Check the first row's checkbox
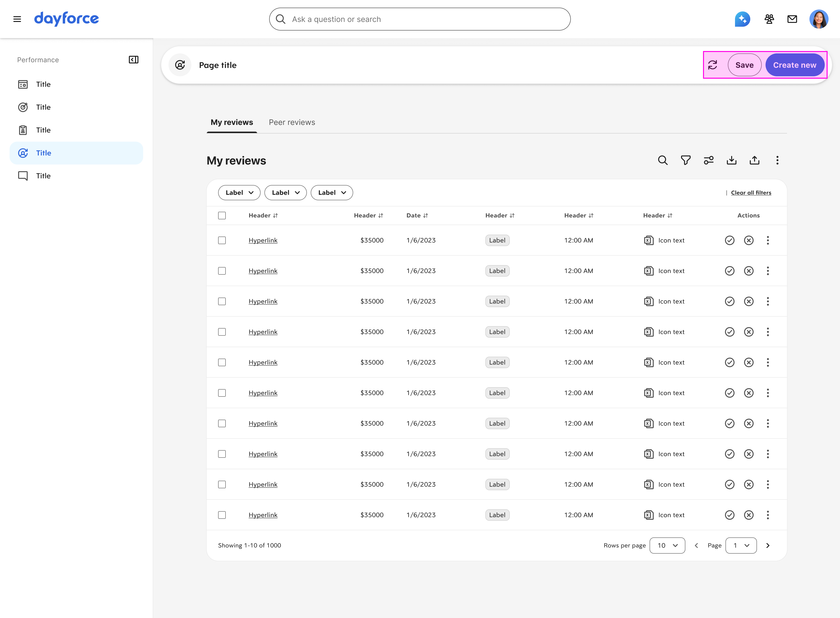 click(222, 241)
